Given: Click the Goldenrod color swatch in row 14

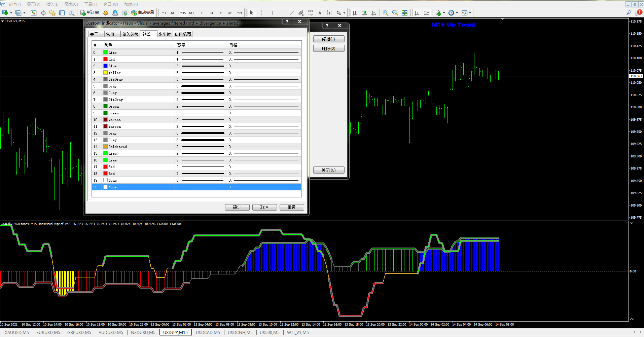Looking at the screenshot, I should click(x=105, y=147).
